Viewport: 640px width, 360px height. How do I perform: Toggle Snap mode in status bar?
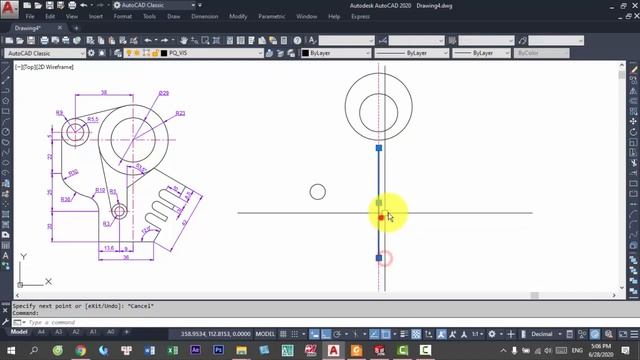point(294,334)
